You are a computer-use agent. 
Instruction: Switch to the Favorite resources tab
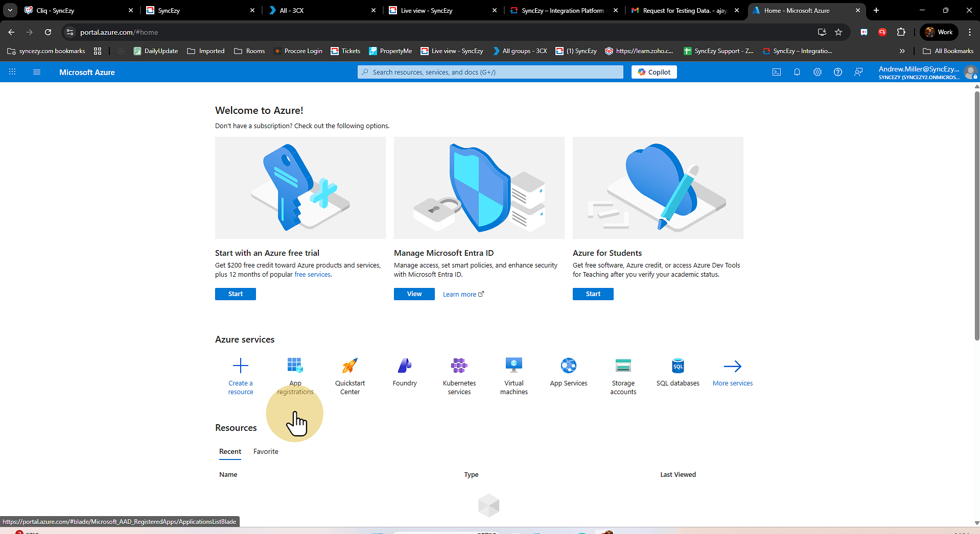pos(266,451)
